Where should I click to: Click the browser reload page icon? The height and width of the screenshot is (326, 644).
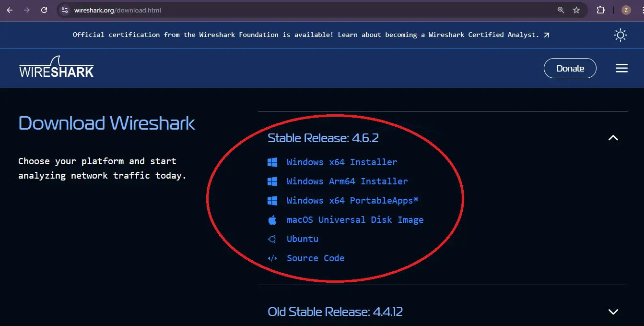click(x=44, y=10)
